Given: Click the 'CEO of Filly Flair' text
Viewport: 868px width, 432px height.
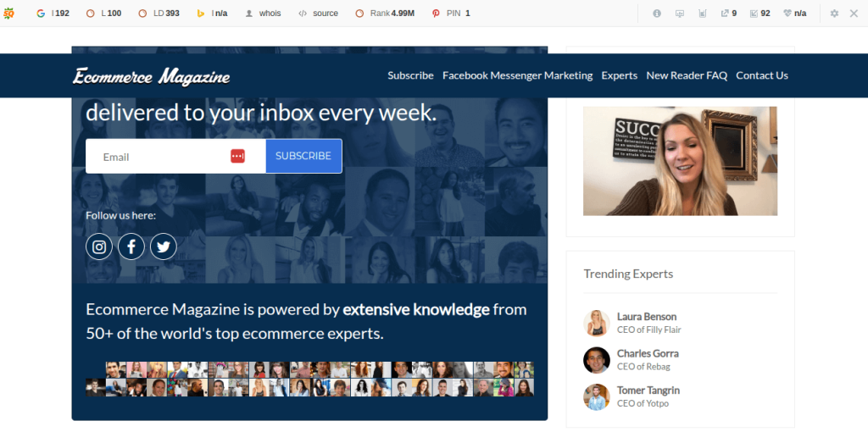Looking at the screenshot, I should (x=649, y=330).
